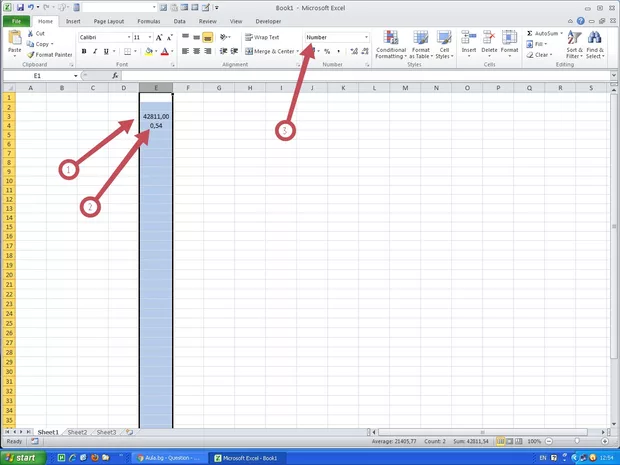The width and height of the screenshot is (620, 465).
Task: Apply the red Font Color
Action: pyautogui.click(x=165, y=51)
